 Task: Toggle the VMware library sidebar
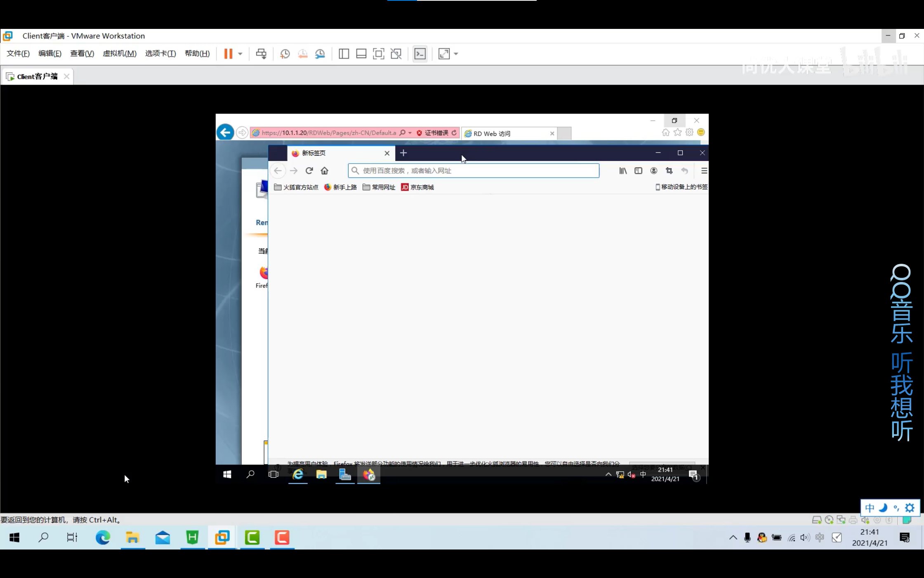click(344, 54)
